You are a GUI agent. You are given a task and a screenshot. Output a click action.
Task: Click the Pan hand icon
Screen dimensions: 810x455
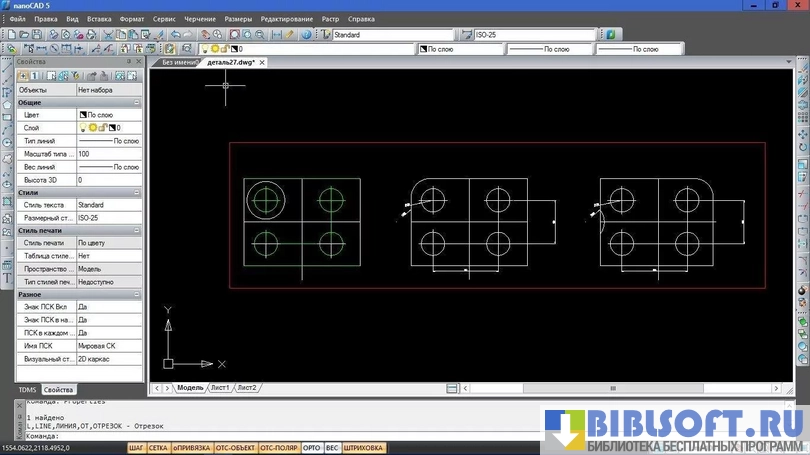tap(205, 34)
